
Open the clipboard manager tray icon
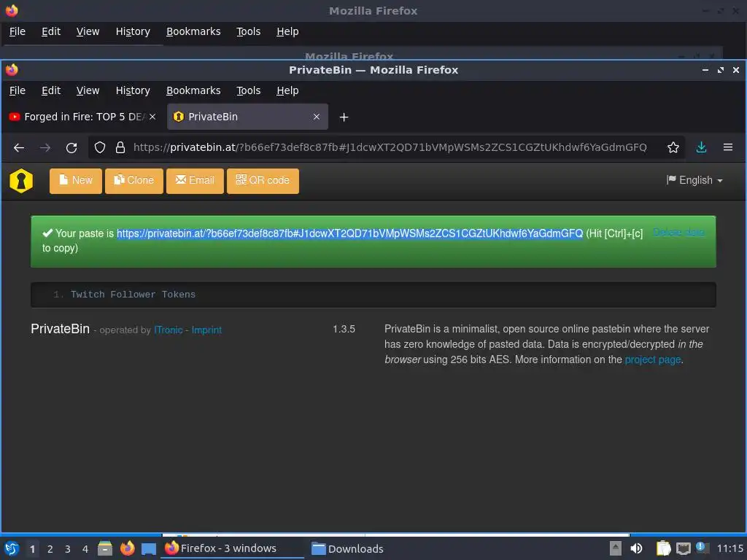click(663, 548)
